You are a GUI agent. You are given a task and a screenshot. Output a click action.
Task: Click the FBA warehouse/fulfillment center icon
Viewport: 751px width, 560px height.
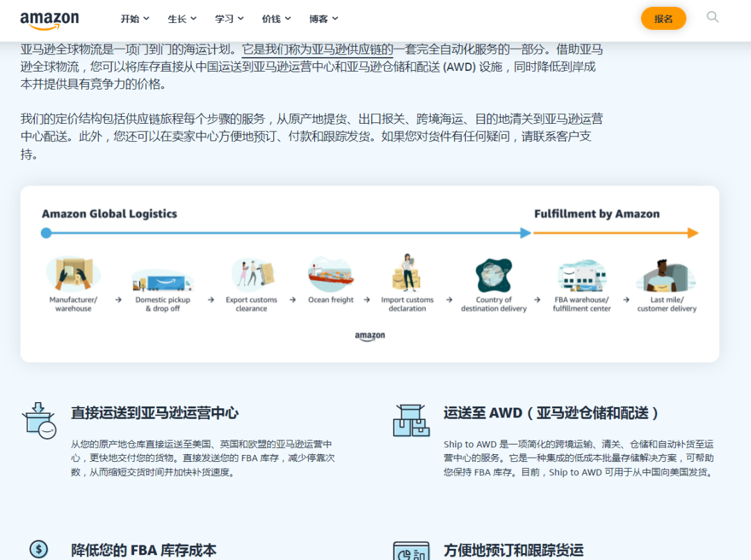coord(582,275)
